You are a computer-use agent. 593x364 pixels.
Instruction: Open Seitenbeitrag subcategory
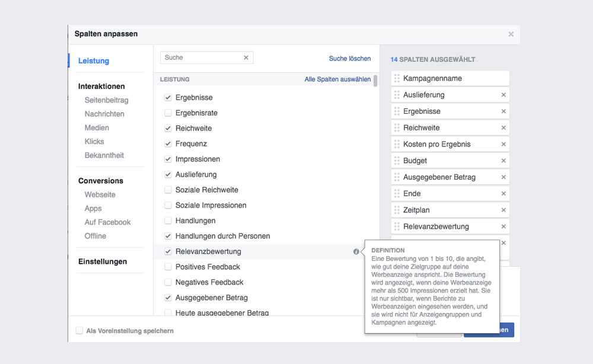click(106, 100)
